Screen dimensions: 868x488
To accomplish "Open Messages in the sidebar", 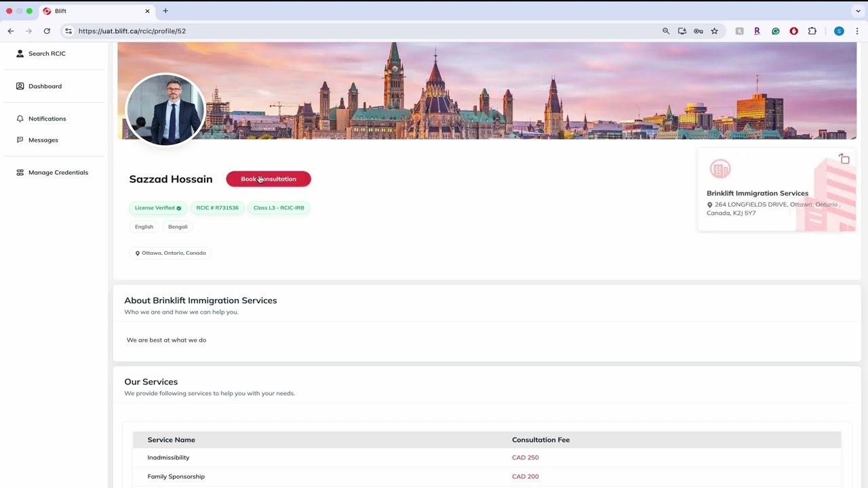I will 37,140.
